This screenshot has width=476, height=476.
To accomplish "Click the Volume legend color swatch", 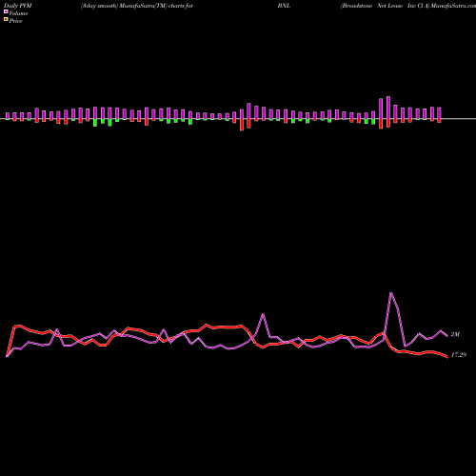I will tap(6, 11).
